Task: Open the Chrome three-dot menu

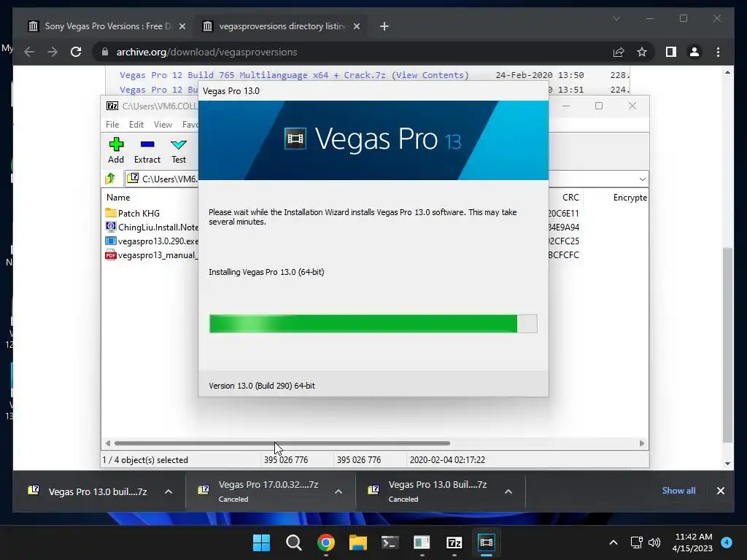Action: click(x=718, y=52)
